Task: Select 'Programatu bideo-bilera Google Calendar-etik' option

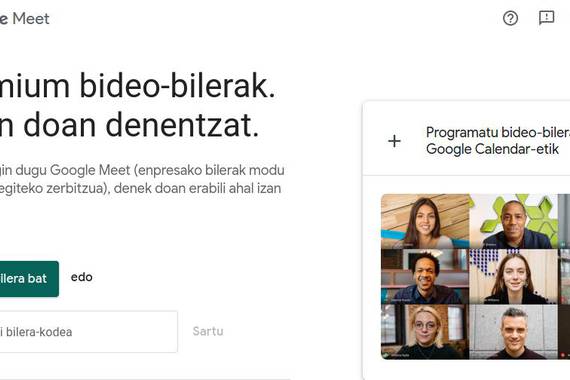Action: (x=466, y=141)
